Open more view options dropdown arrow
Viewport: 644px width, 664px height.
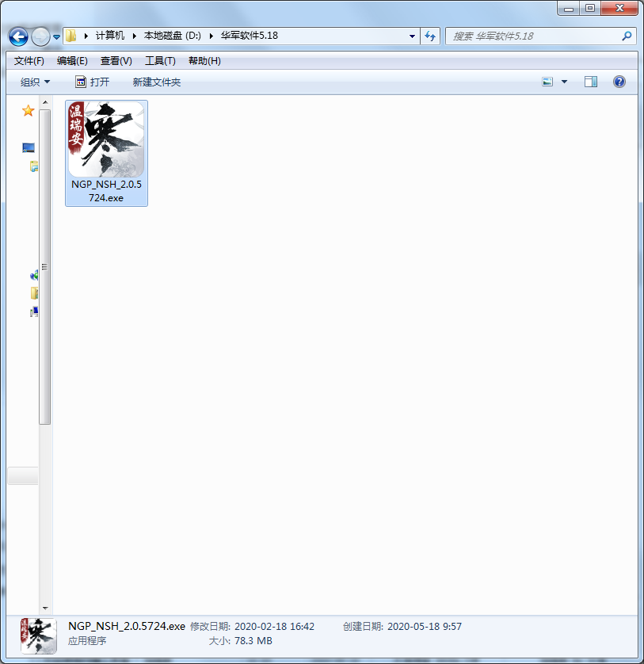(565, 82)
